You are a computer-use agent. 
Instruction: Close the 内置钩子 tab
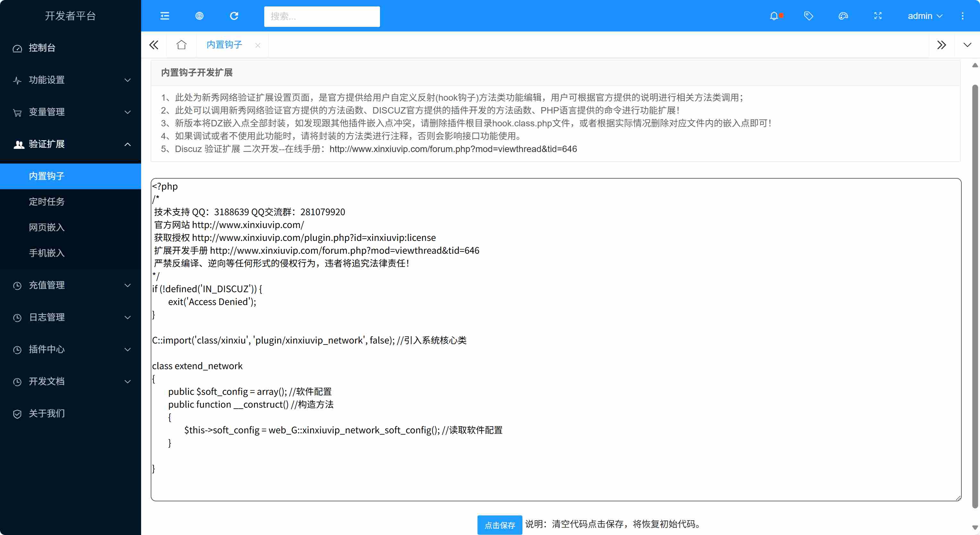[x=258, y=45]
